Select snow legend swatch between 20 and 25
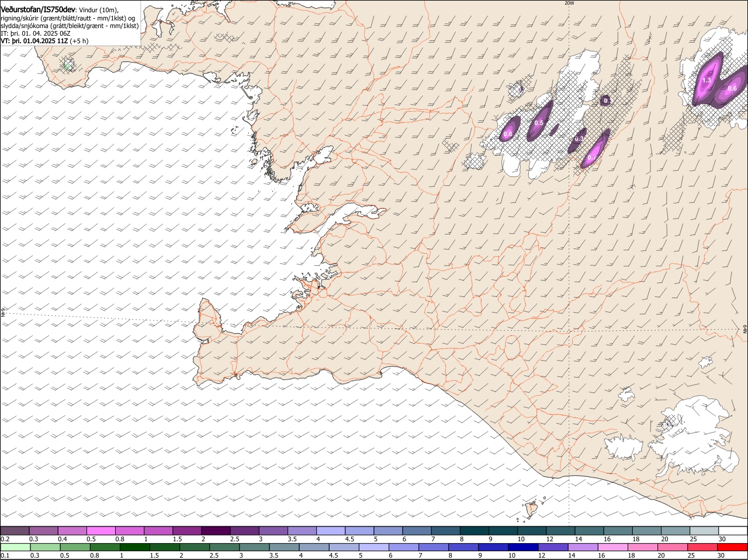This screenshot has height=560, width=748. coord(676,531)
